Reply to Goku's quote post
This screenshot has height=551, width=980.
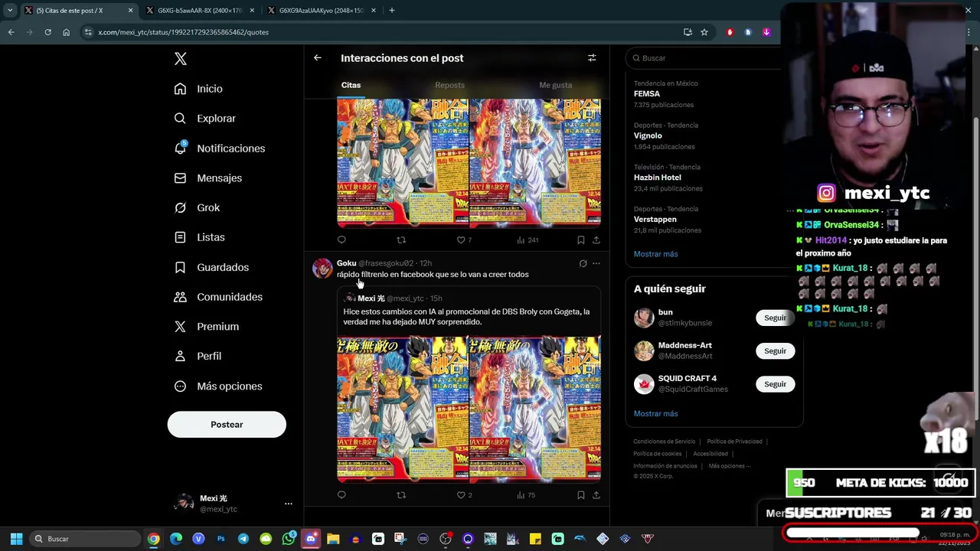coord(341,495)
